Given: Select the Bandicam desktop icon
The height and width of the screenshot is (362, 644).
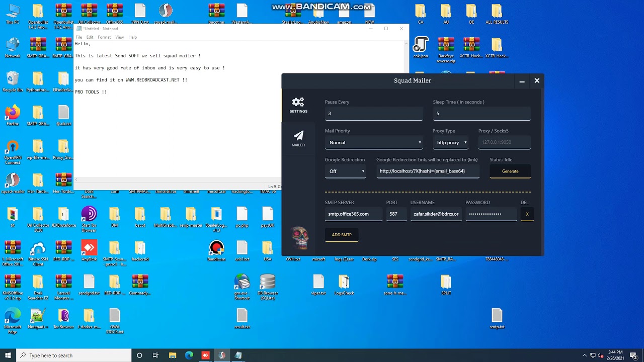Looking at the screenshot, I should (216, 248).
